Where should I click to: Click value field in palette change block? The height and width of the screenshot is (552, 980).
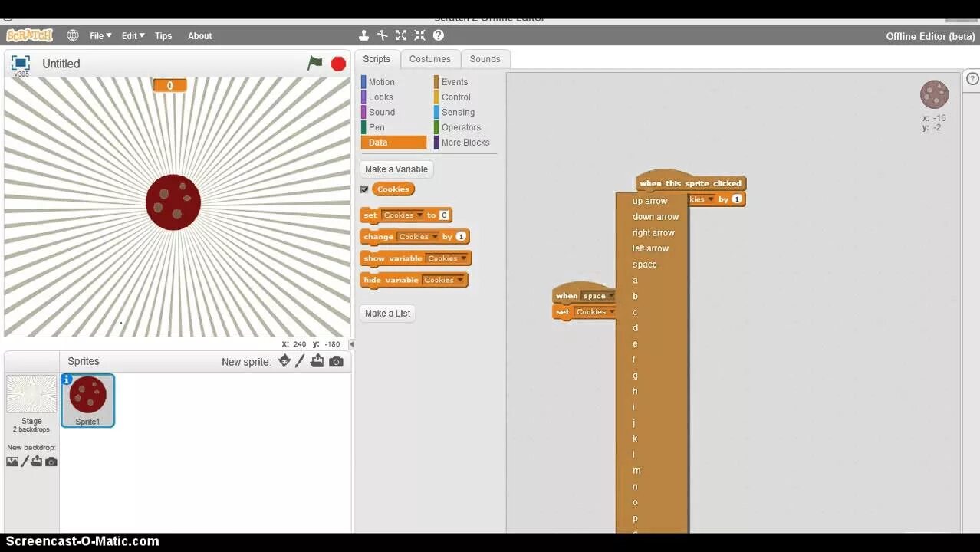point(461,237)
